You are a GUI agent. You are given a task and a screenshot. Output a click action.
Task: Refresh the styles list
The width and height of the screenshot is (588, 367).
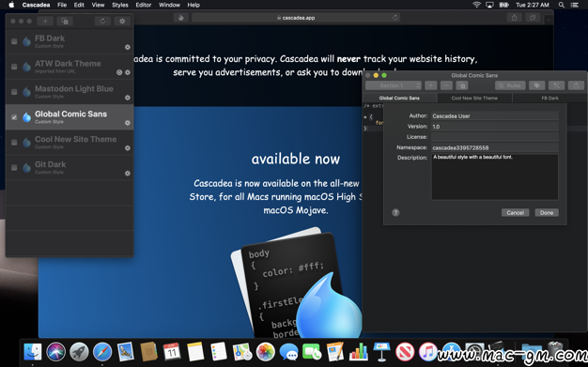(102, 21)
